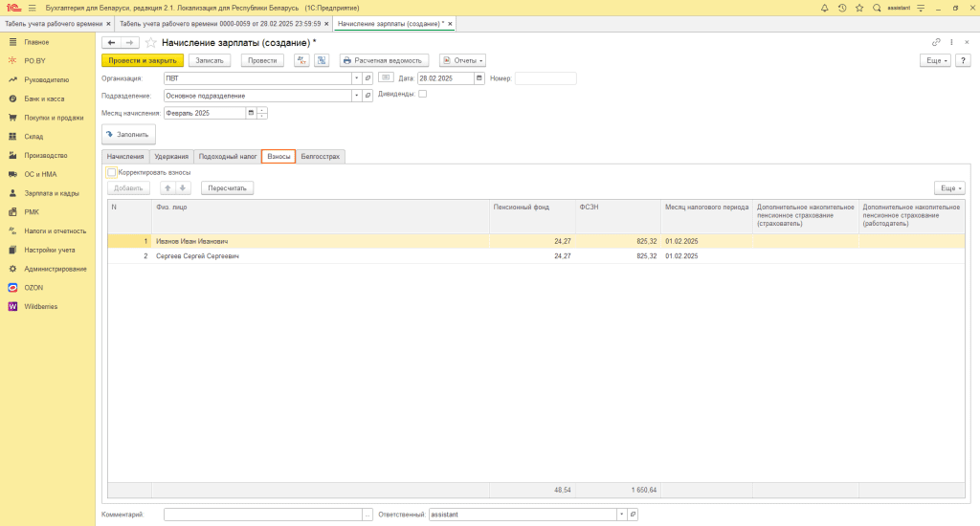Image resolution: width=980 pixels, height=526 pixels.
Task: Open the top Еще menu
Action: point(936,60)
